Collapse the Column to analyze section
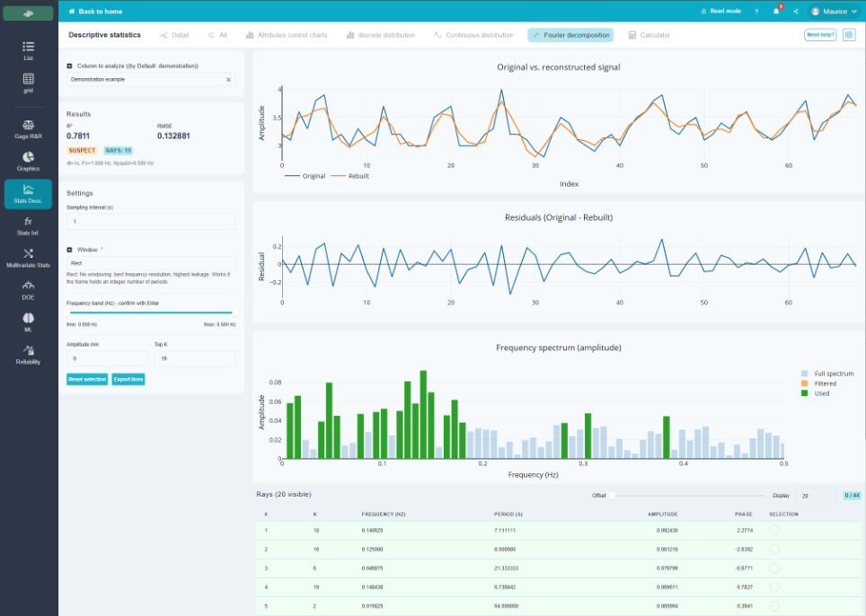Image resolution: width=866 pixels, height=616 pixels. pos(69,66)
